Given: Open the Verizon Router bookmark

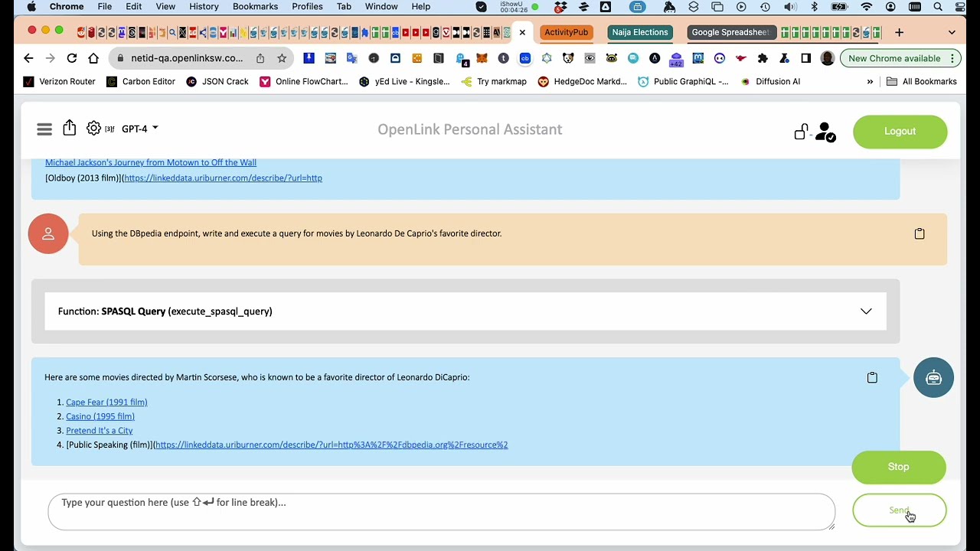Looking at the screenshot, I should click(60, 81).
